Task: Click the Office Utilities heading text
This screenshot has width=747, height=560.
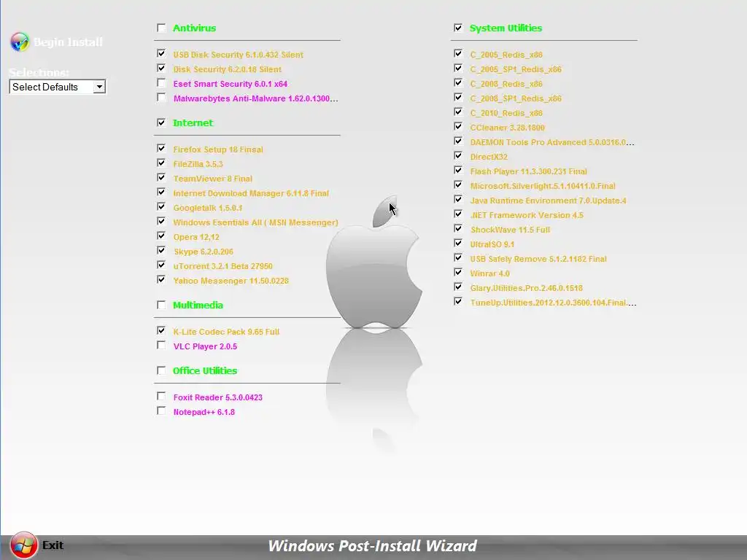Action: click(205, 371)
